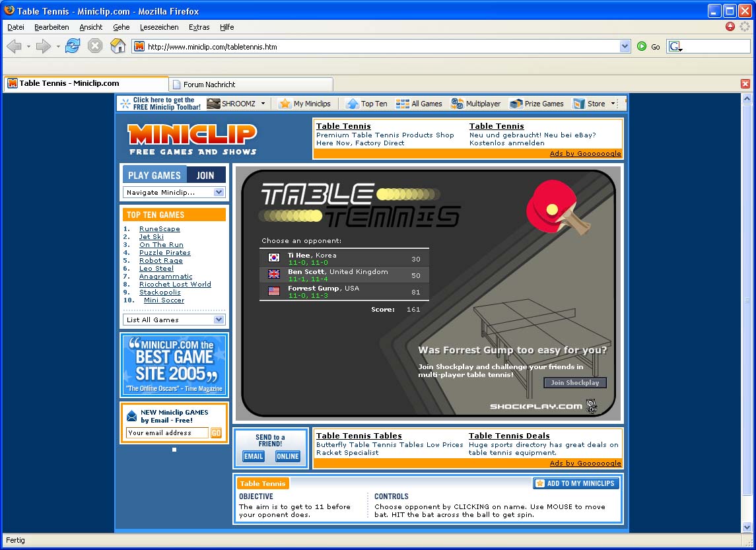Open the Hilfe menu

tap(227, 27)
